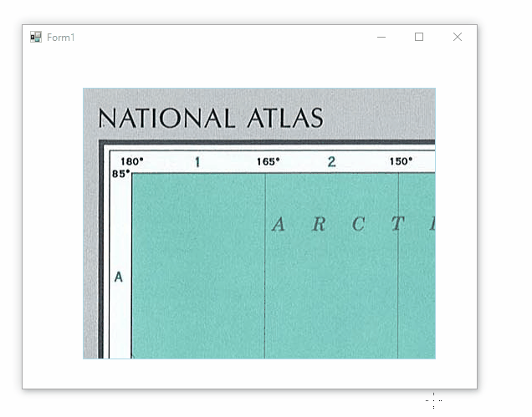Click the 180° longitude label
The width and height of the screenshot is (532, 417).
coord(132,161)
